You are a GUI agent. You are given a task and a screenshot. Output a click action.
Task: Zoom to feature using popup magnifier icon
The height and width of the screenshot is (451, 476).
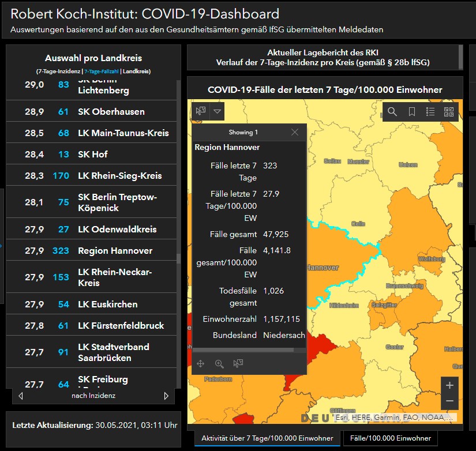[219, 363]
